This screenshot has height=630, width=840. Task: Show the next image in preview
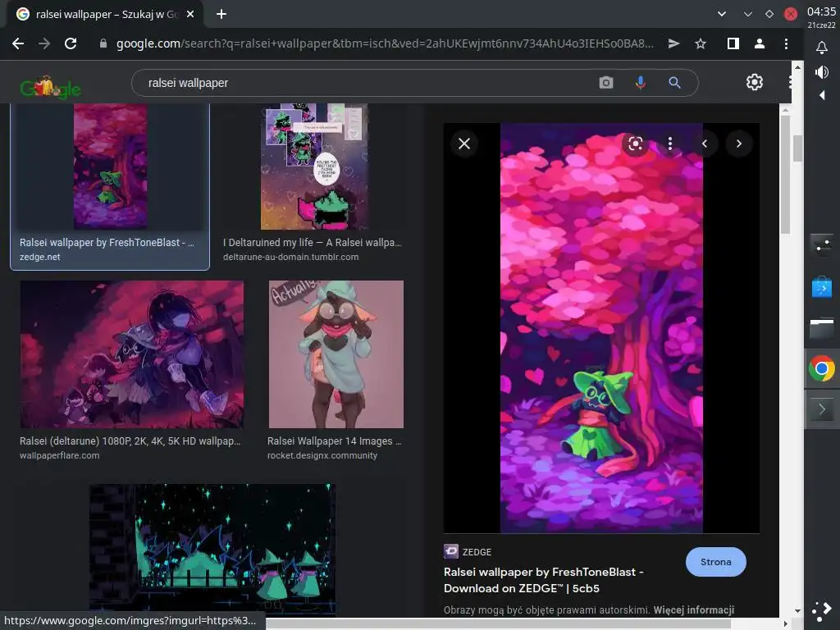739,144
